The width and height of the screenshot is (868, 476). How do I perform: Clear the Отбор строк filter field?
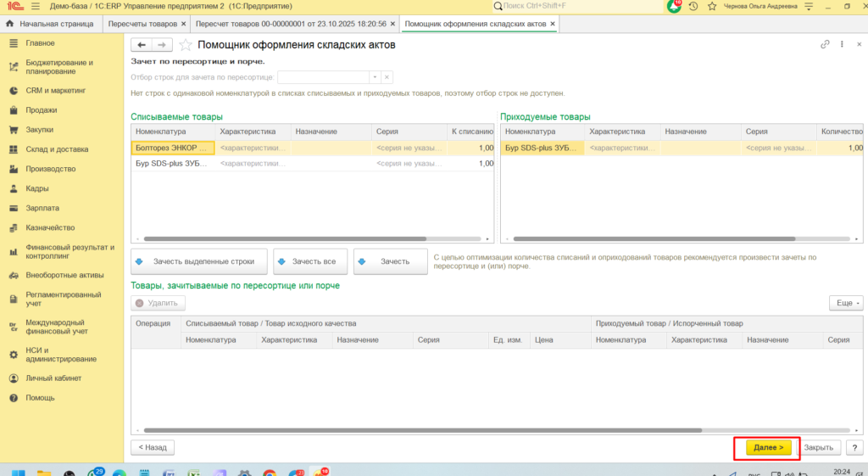[x=387, y=77]
